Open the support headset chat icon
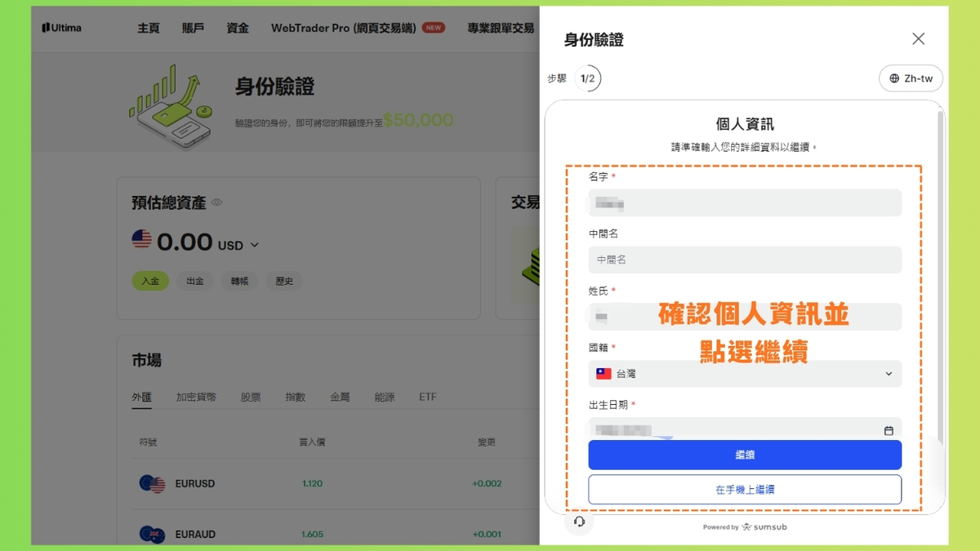Image resolution: width=980 pixels, height=551 pixels. pyautogui.click(x=579, y=522)
